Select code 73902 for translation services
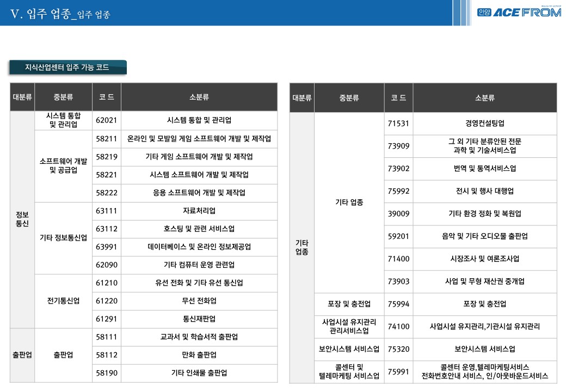Image resolution: width=566 pixels, height=392 pixels. (x=398, y=169)
